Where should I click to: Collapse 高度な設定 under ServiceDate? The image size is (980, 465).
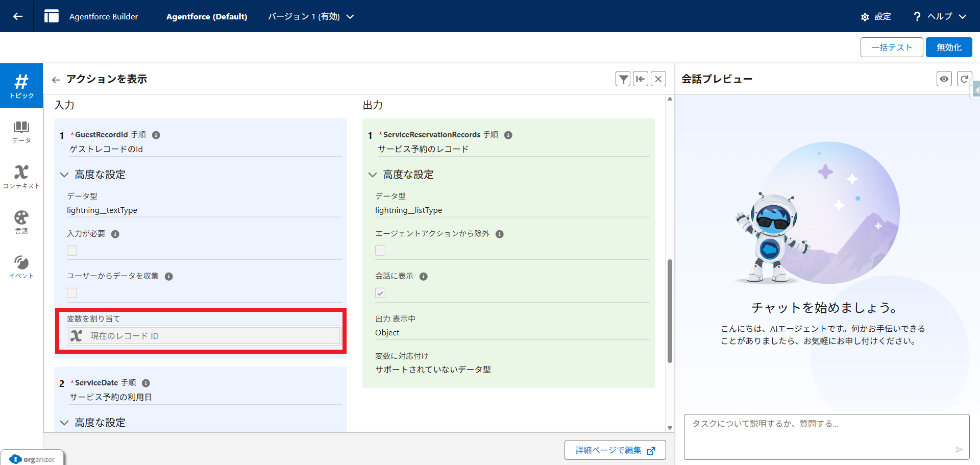[x=64, y=423]
